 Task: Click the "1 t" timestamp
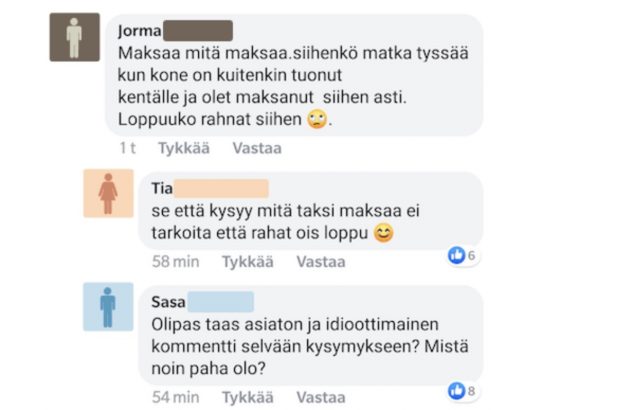pos(127,148)
